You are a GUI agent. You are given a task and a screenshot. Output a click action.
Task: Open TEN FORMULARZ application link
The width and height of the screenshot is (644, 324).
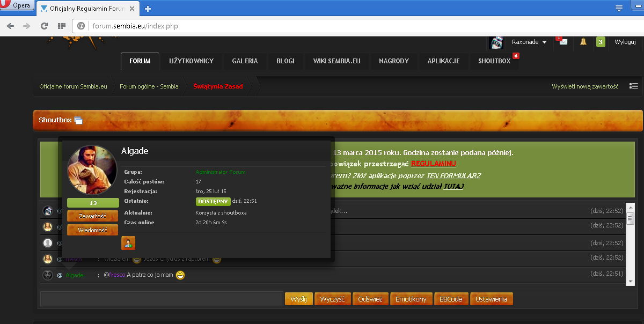pos(453,175)
